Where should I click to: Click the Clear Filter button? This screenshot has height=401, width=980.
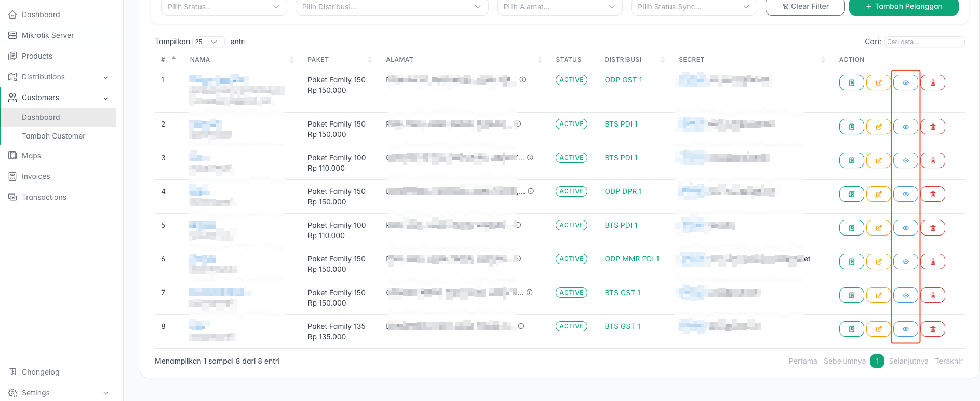(x=804, y=7)
